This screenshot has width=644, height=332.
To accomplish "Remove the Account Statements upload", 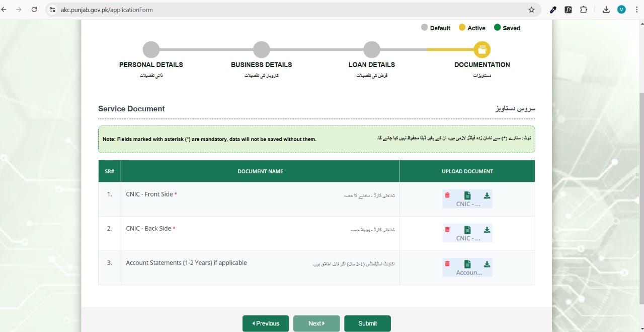I will click(447, 263).
